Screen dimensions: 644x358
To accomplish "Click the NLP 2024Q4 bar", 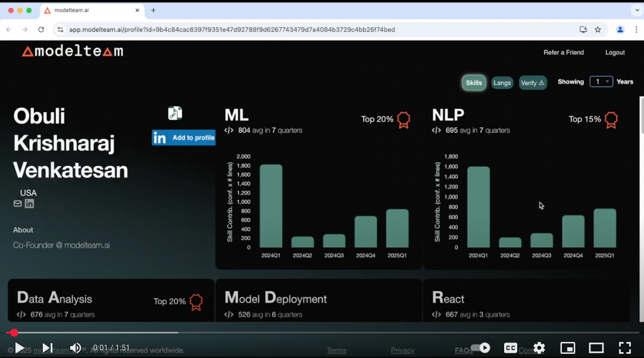I will coord(573,231).
